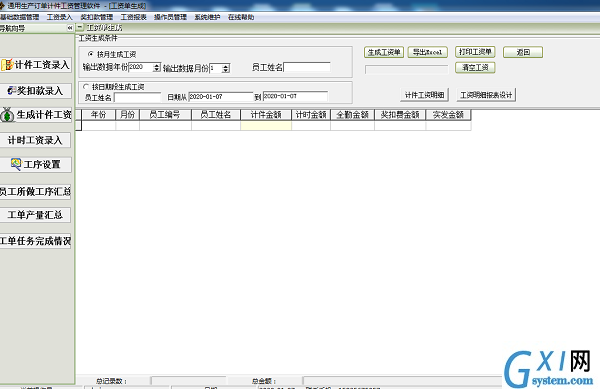Click the 员工编号 column header

pyautogui.click(x=165, y=115)
